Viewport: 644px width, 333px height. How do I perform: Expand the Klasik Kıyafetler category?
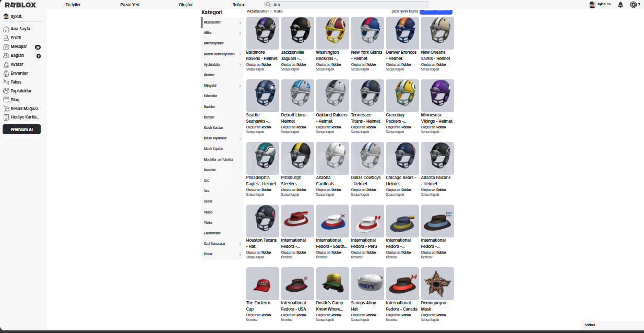pyautogui.click(x=240, y=138)
